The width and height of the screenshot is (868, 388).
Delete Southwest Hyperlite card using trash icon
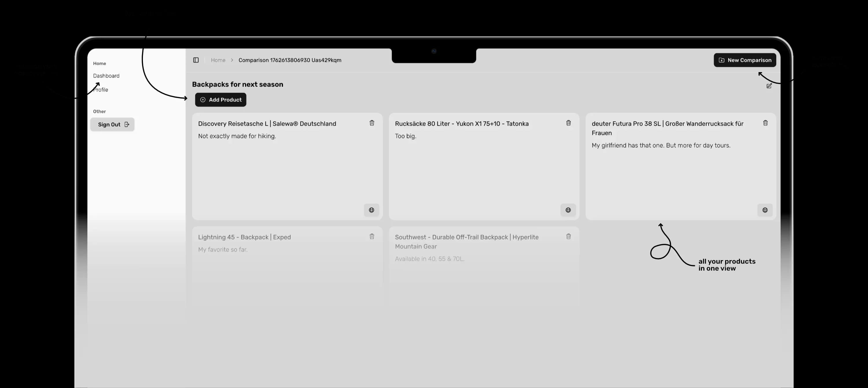click(569, 237)
